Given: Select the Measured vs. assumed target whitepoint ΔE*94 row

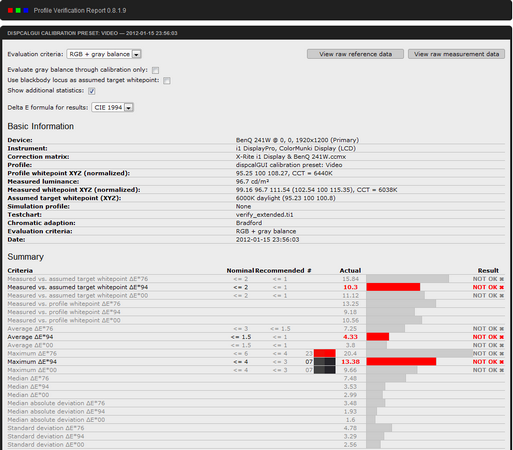Looking at the screenshot, I should coord(256,287).
